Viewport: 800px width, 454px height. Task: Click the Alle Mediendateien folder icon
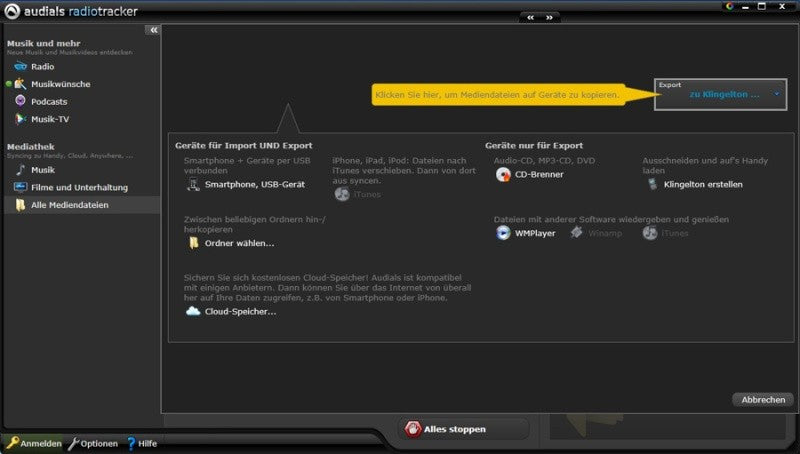click(x=20, y=205)
